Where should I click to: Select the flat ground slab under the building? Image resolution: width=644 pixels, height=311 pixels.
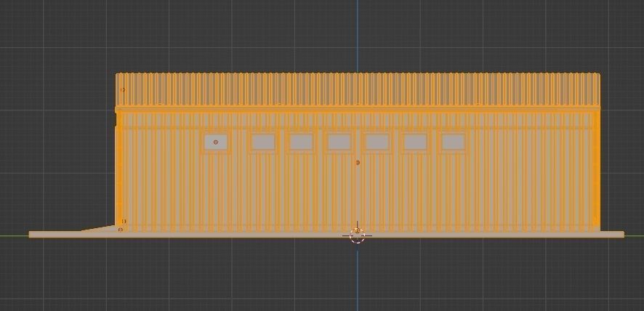[x=326, y=235]
